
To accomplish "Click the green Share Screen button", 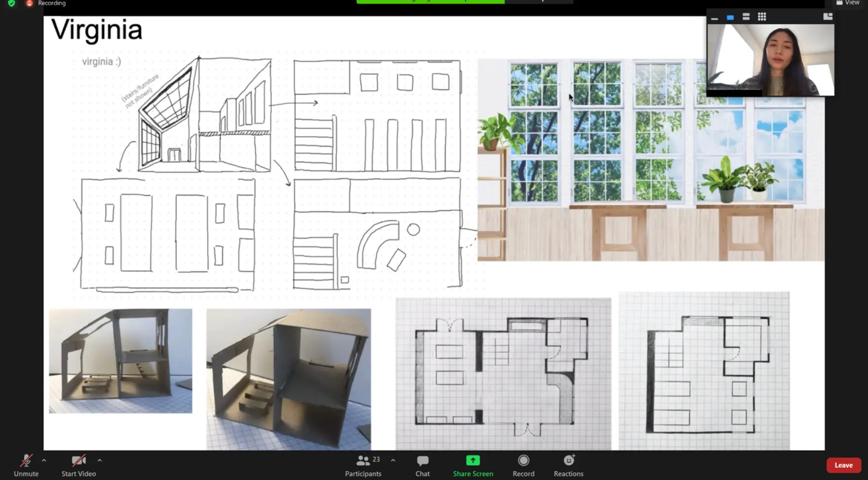I will (473, 466).
